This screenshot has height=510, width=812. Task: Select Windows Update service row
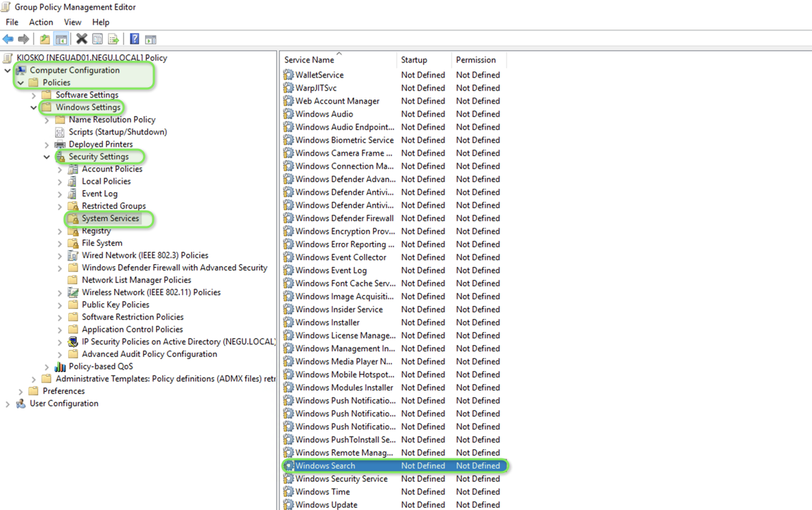(326, 505)
